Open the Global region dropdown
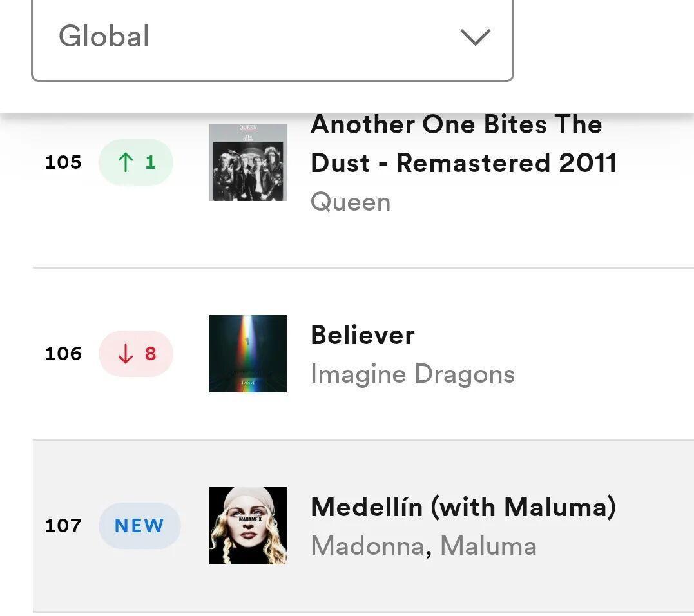Viewport: 694px width, 616px height. coord(271,37)
